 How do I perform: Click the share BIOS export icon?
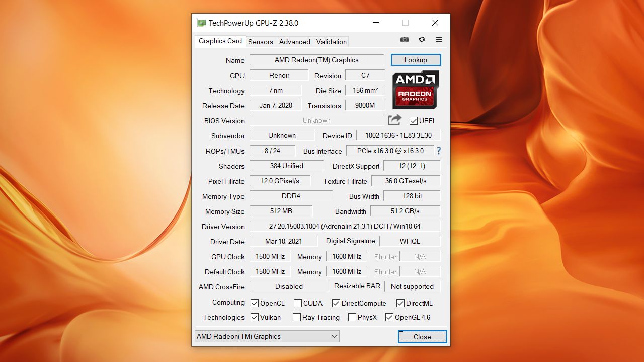tap(394, 120)
